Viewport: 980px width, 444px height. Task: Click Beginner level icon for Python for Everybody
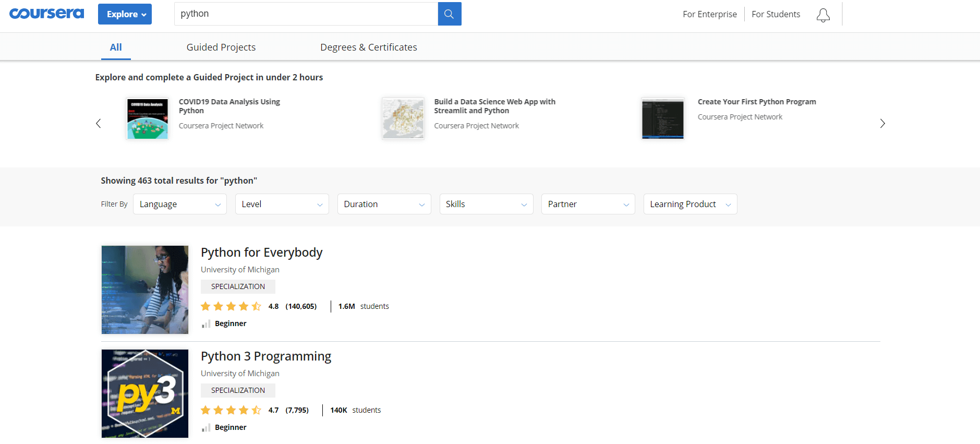[206, 324]
